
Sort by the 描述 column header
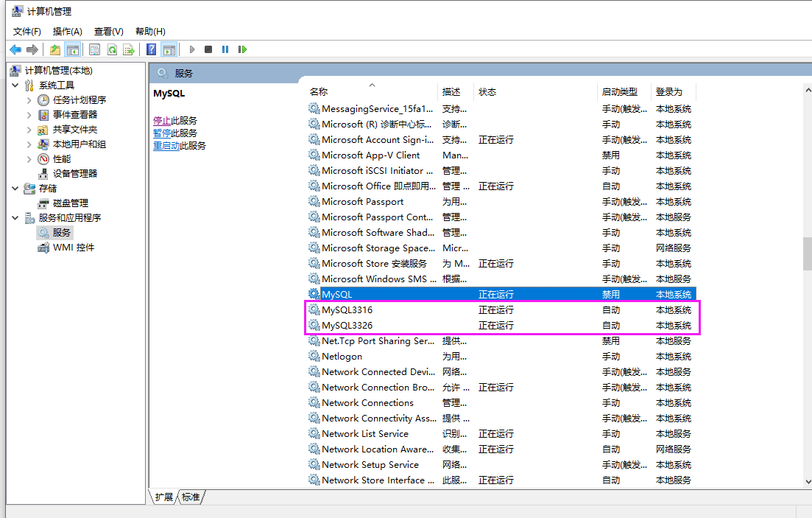click(x=456, y=92)
